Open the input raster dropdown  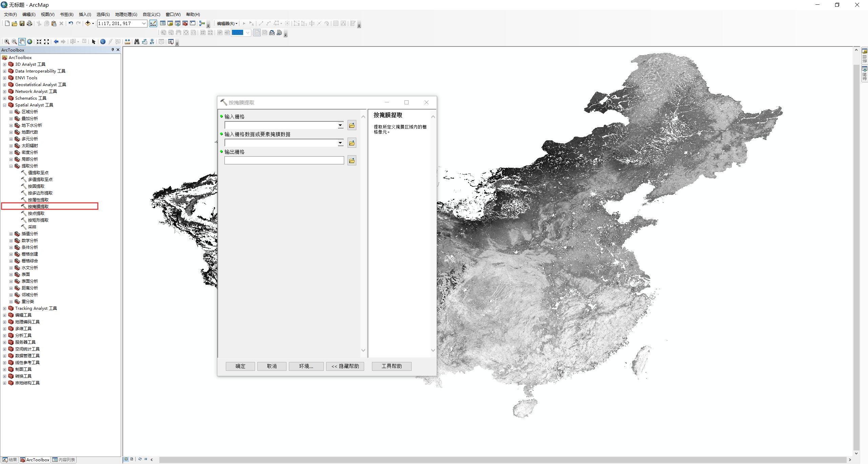[340, 125]
